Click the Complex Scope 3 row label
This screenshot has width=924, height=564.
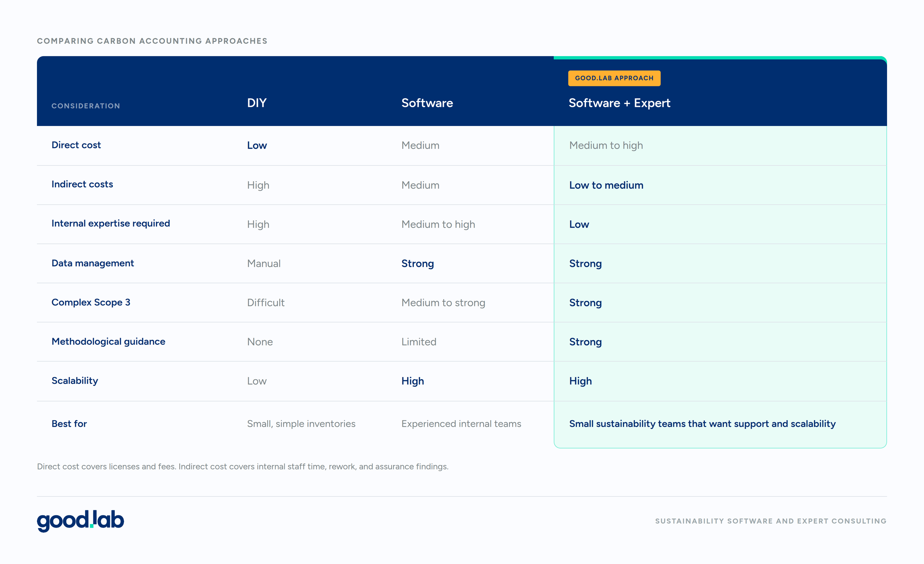pos(91,302)
